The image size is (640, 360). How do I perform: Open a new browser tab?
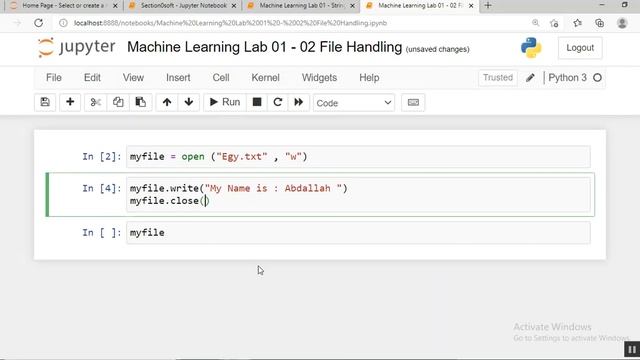[x=488, y=6]
